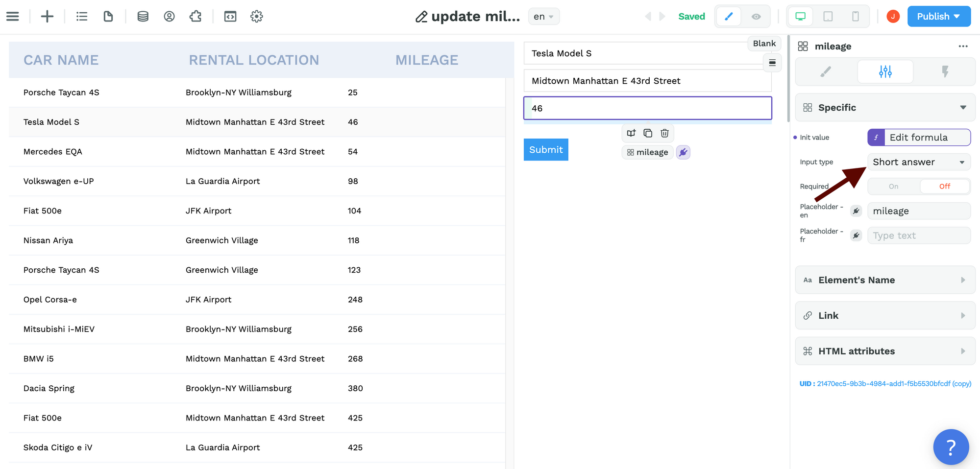The height and width of the screenshot is (469, 980).
Task: Click the undo back arrow
Action: (x=648, y=16)
